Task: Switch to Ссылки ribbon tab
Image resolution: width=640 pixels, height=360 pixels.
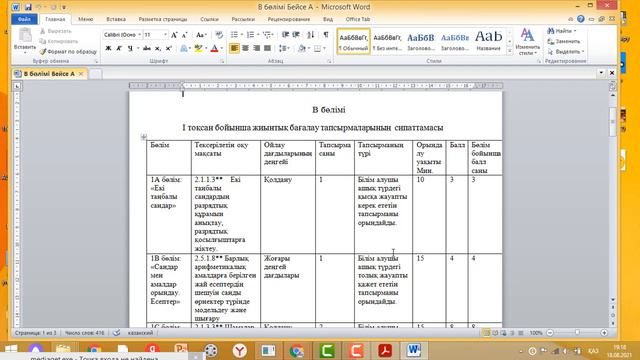Action: point(209,19)
